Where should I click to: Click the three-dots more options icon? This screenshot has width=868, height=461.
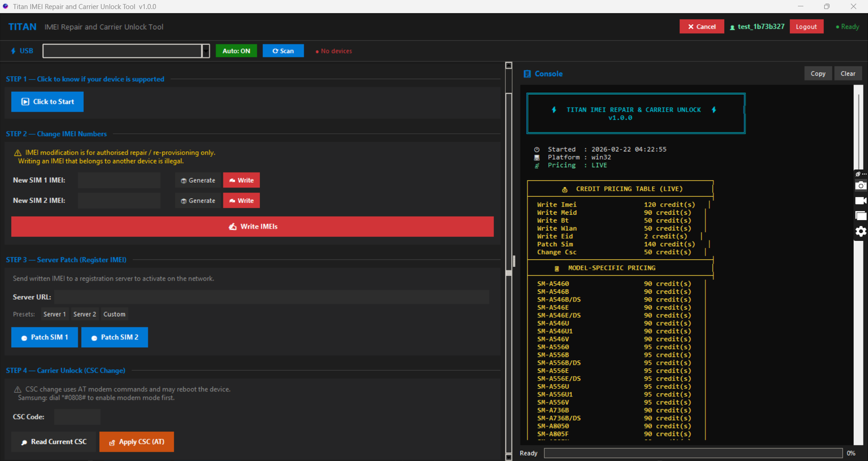coord(864,174)
